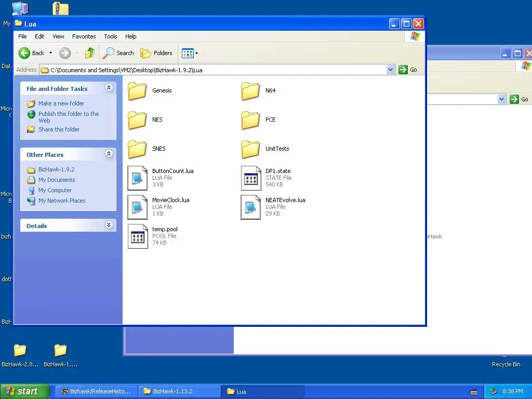Open the Genesis folder icon
Viewport: 532px width, 399px height.
(137, 91)
